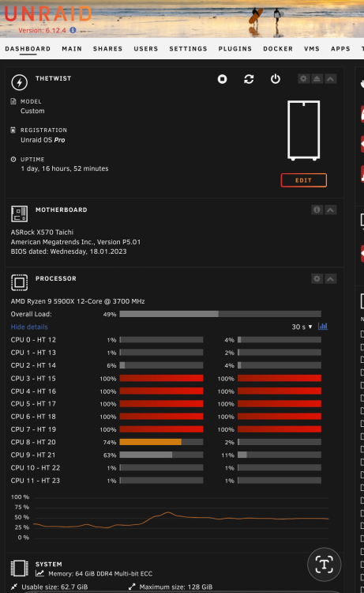Click the Version: 6.12.4 text
Image resolution: width=364 pixels, height=593 pixels.
click(42, 30)
